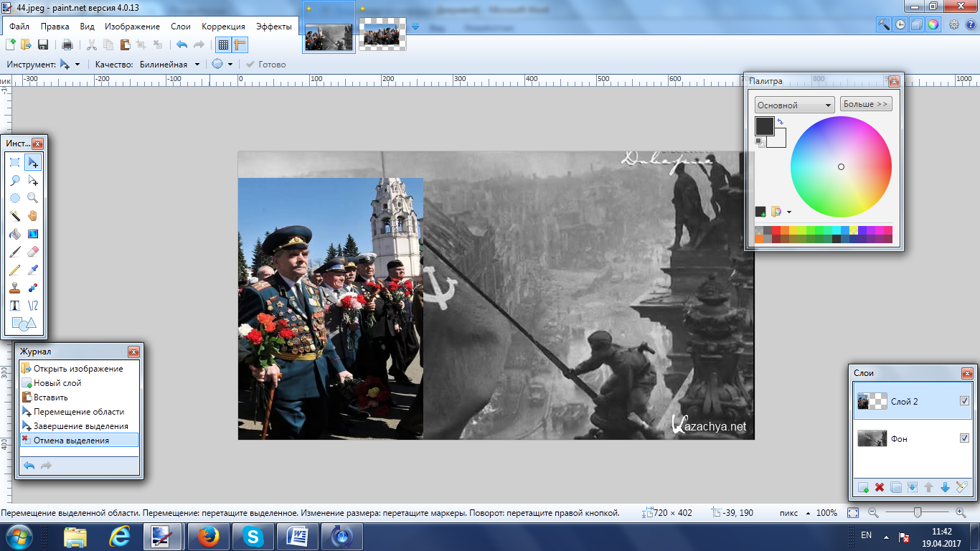Screen dimensions: 980x551
Task: Open the palette management dropdown arrow
Action: pos(789,212)
